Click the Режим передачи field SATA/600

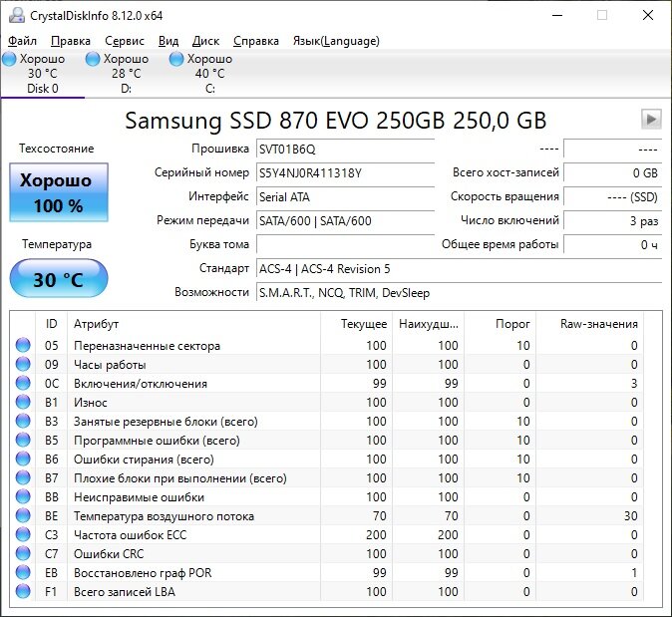click(x=345, y=221)
